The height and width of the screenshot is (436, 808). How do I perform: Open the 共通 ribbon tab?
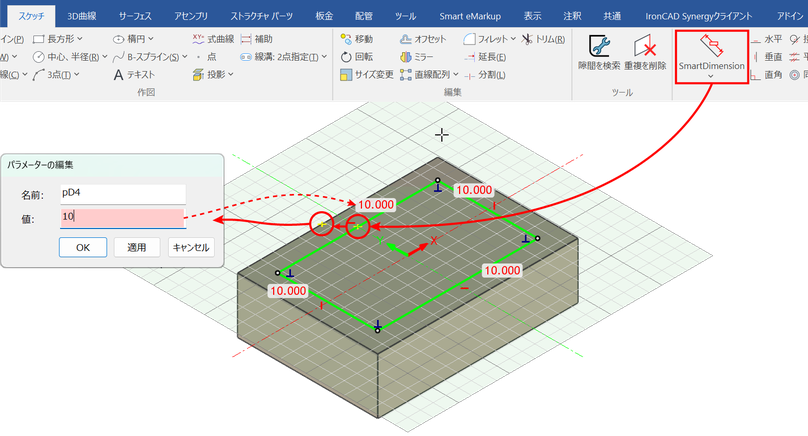[x=612, y=16]
